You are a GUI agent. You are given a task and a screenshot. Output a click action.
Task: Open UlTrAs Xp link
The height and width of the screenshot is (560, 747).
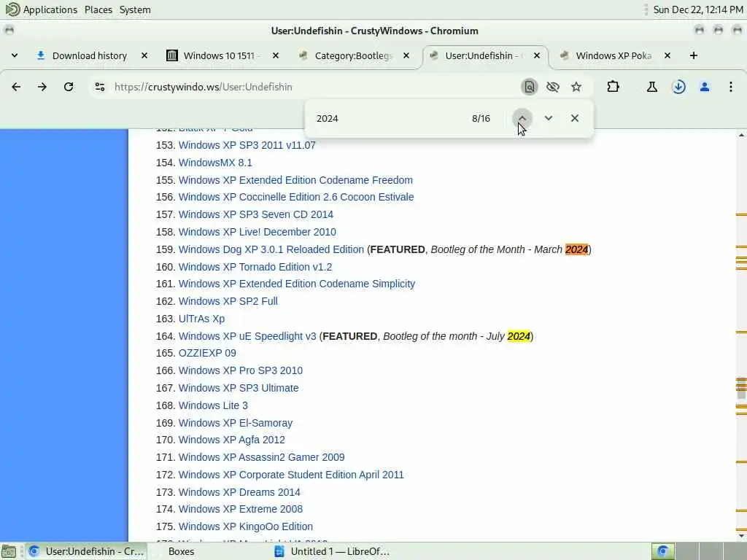(x=201, y=319)
